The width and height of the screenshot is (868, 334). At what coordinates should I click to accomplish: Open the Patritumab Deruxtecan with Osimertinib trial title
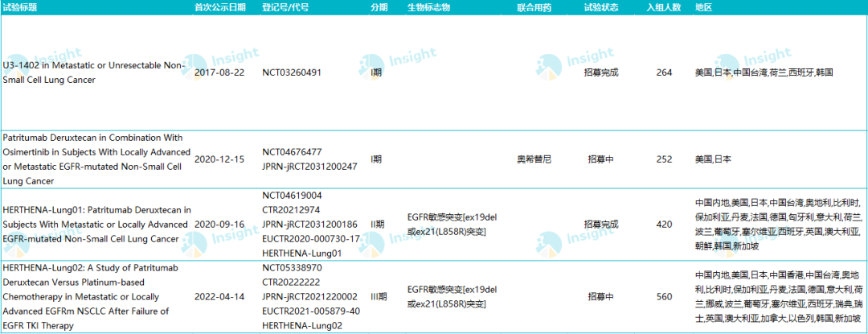click(x=96, y=159)
